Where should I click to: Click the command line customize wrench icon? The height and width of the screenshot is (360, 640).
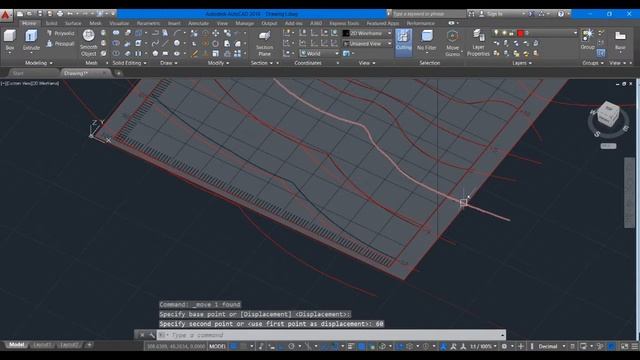(151, 335)
